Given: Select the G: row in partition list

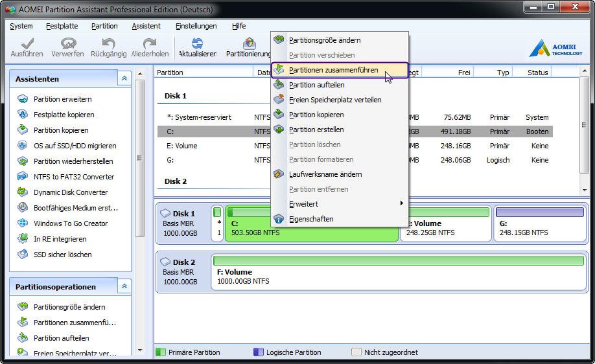Looking at the screenshot, I should click(x=355, y=160).
